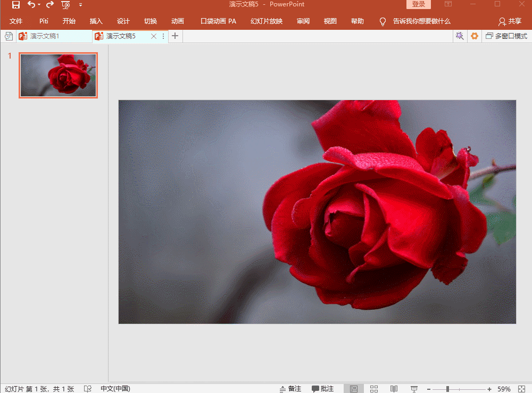Click the Save icon in quick access toolbar
Screen dimensions: 532x393
(16, 5)
